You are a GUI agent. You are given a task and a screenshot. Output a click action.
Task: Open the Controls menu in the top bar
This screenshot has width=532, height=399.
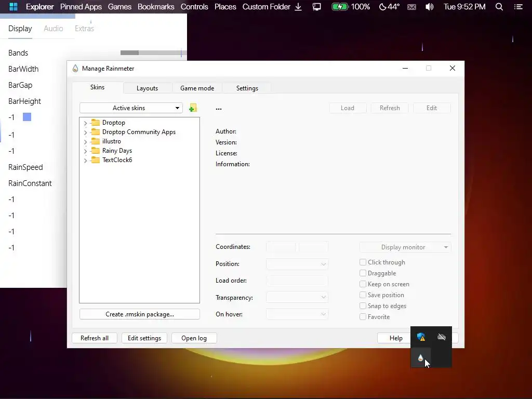coord(194,7)
